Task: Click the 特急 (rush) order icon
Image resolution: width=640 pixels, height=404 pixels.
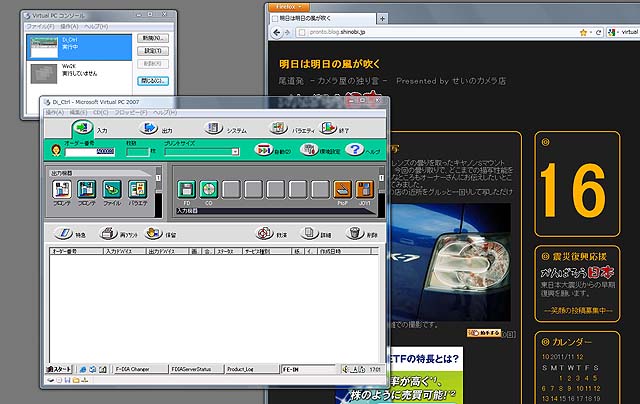Action: coord(63,233)
